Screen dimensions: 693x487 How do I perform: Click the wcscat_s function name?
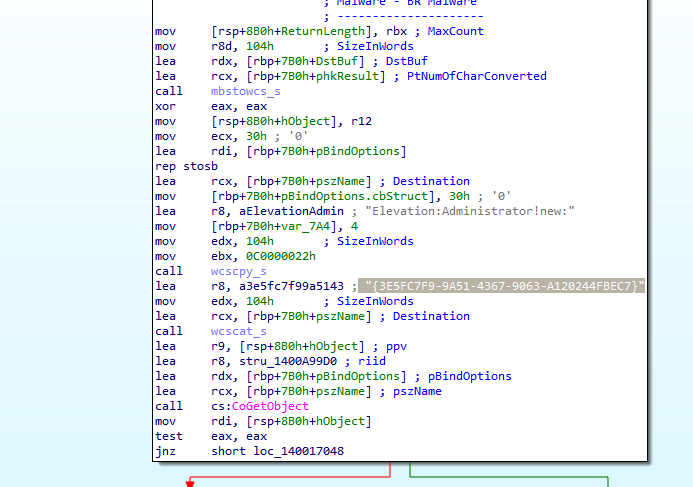coord(239,331)
